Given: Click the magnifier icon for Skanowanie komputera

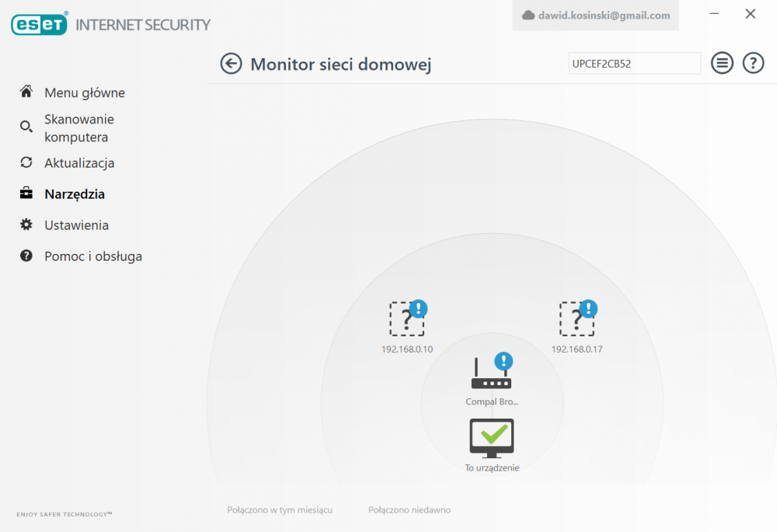Looking at the screenshot, I should pos(26,127).
